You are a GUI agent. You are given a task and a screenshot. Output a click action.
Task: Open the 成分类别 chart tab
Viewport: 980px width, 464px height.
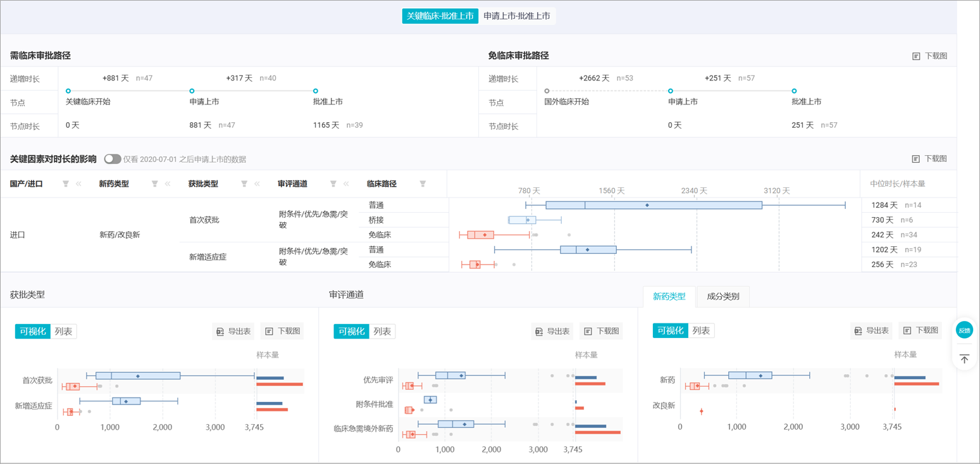point(723,296)
